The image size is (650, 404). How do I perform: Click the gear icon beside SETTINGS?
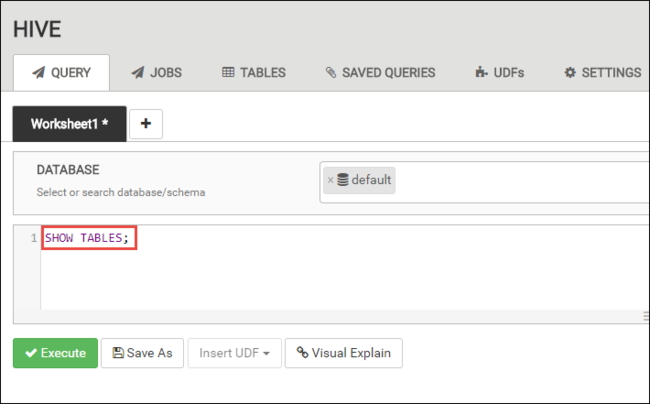[570, 73]
